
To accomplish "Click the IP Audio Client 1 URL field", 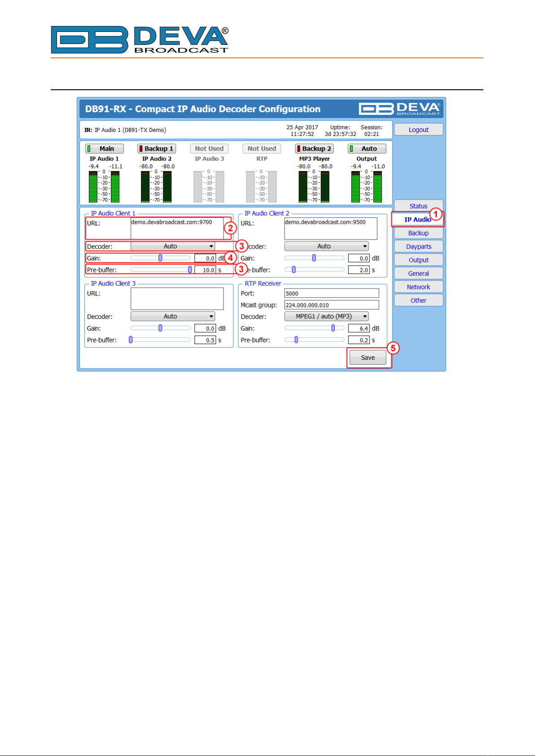I will point(177,228).
